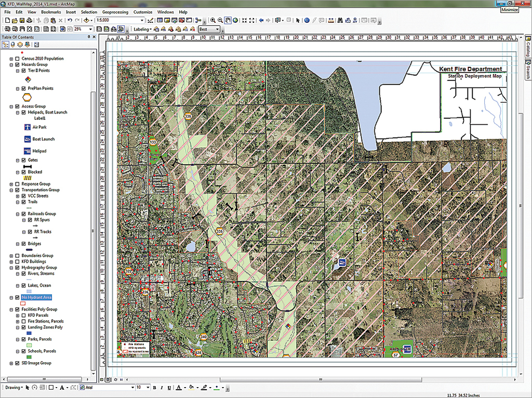Toggle Census 2010 Population layer visibility
Image resolution: width=532 pixels, height=398 pixels.
(17, 59)
